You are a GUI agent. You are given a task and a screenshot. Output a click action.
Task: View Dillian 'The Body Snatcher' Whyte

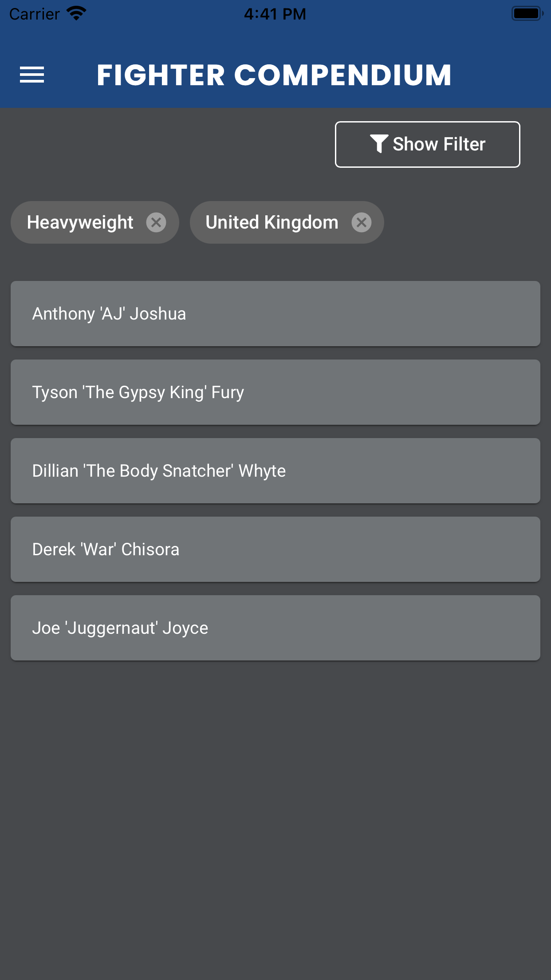tap(275, 470)
